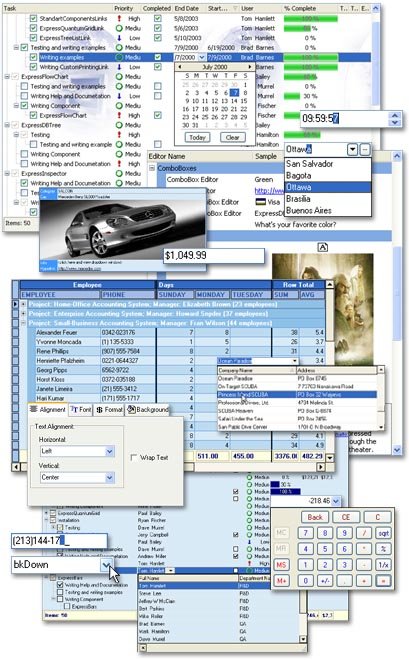This screenshot has height=660, width=409.
Task: Click the Clear button in calendar
Action: pos(232,137)
